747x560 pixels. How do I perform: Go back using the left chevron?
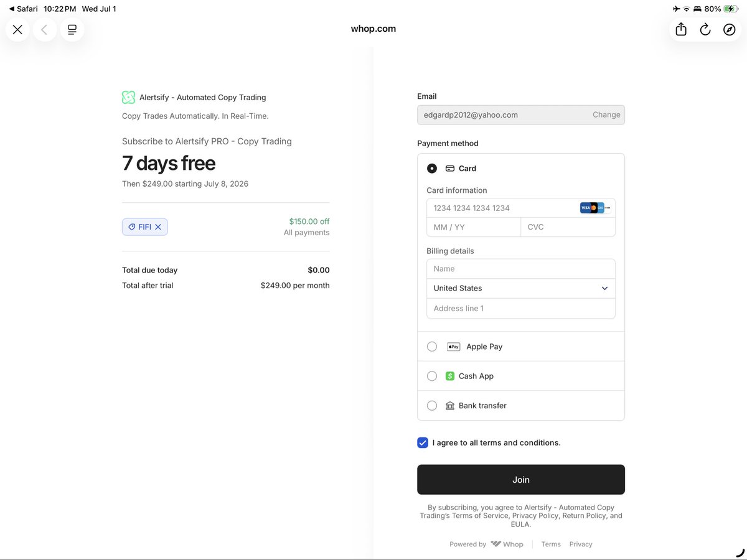pos(44,29)
